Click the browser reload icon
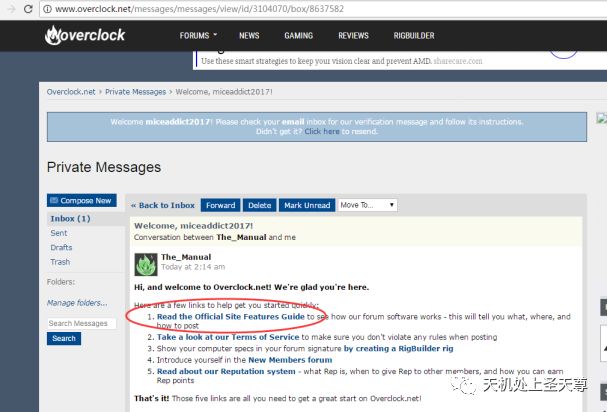Image resolution: width=607 pixels, height=412 pixels. click(x=28, y=9)
